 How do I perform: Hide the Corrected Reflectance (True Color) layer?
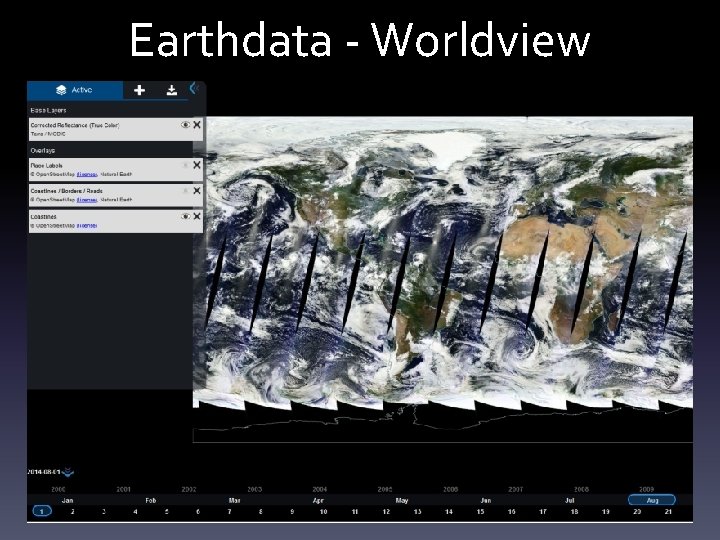click(x=185, y=124)
